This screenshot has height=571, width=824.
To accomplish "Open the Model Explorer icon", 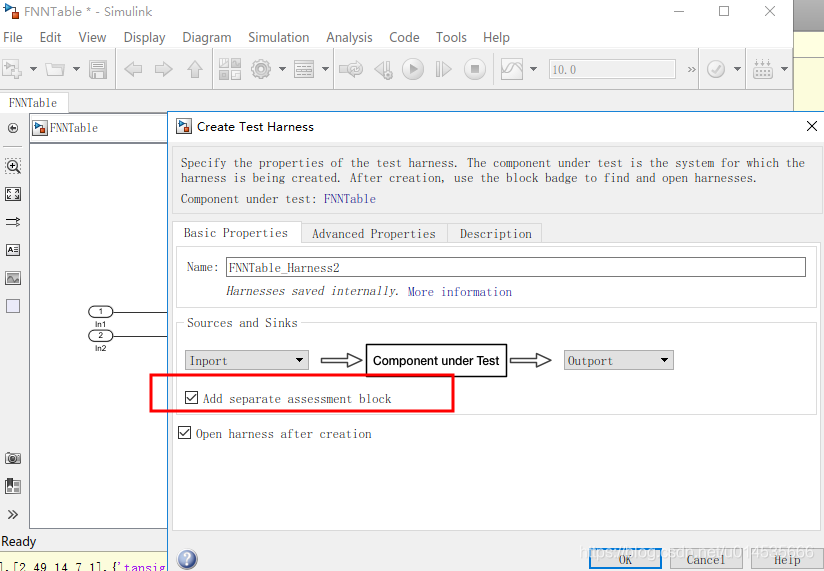I will click(304, 69).
